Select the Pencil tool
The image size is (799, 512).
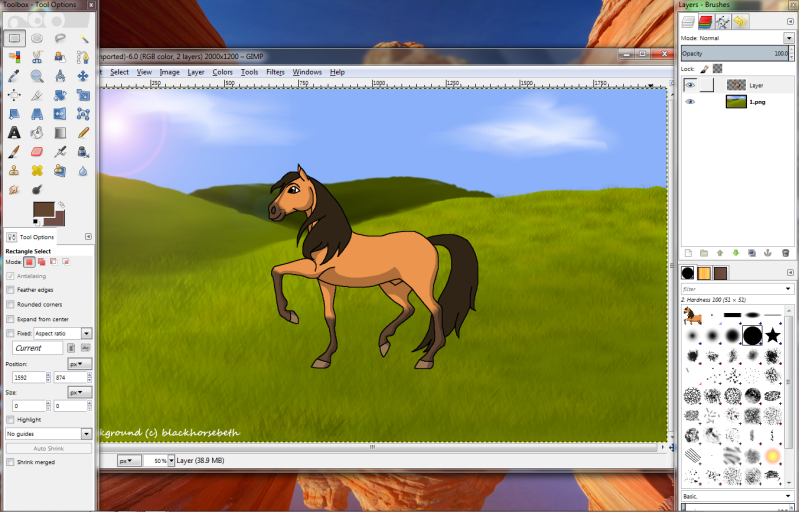pyautogui.click(x=83, y=132)
